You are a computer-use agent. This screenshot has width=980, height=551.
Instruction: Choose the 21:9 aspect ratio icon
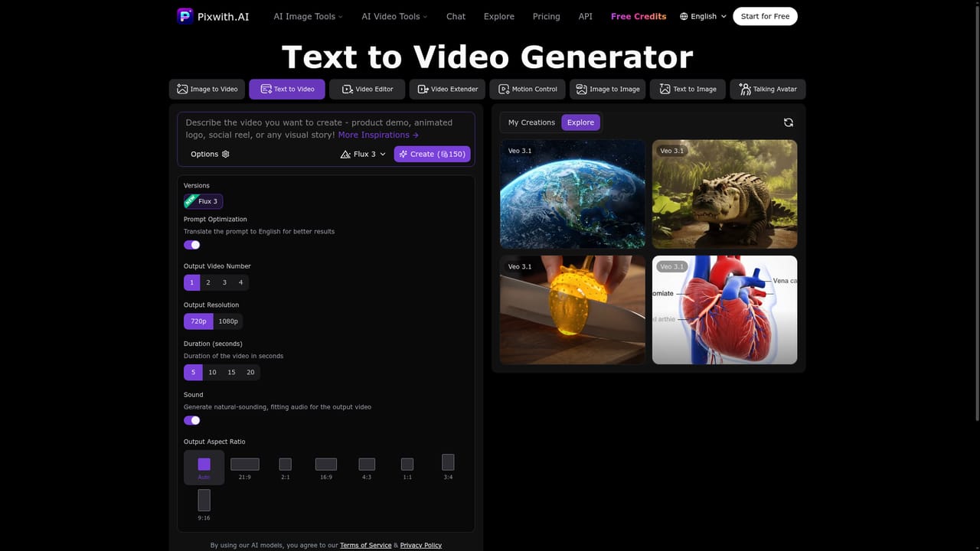coord(245,464)
